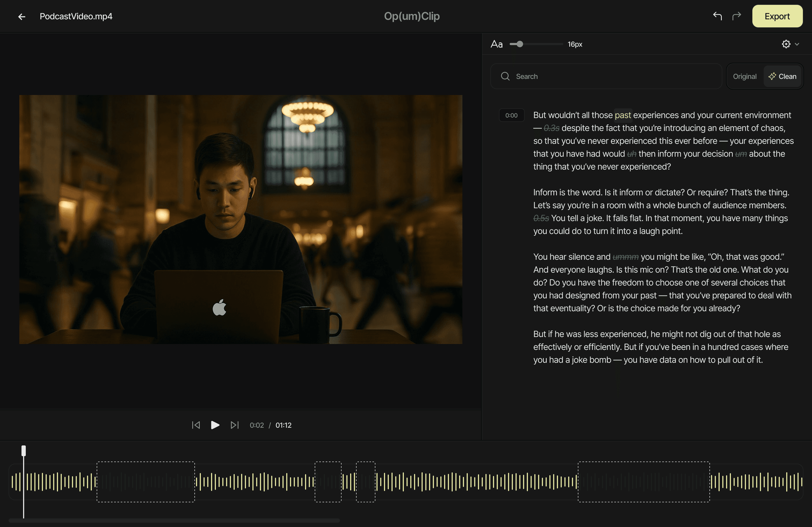Focus the transcript Search field
812x527 pixels.
point(606,76)
